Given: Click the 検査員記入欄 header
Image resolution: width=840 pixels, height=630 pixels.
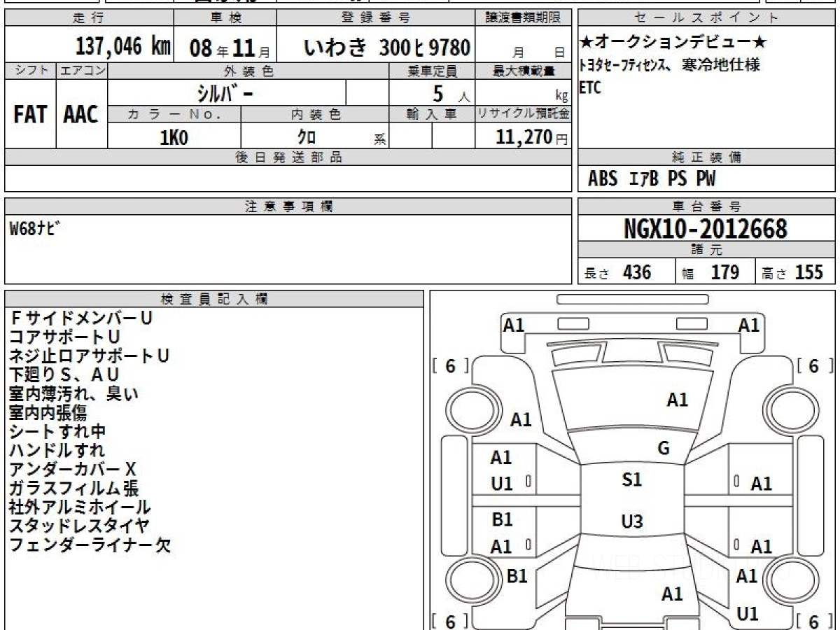Looking at the screenshot, I should click(214, 299).
